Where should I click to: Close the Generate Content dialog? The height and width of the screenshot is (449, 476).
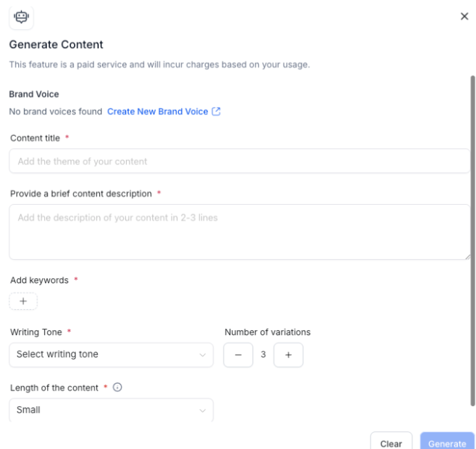point(464,16)
